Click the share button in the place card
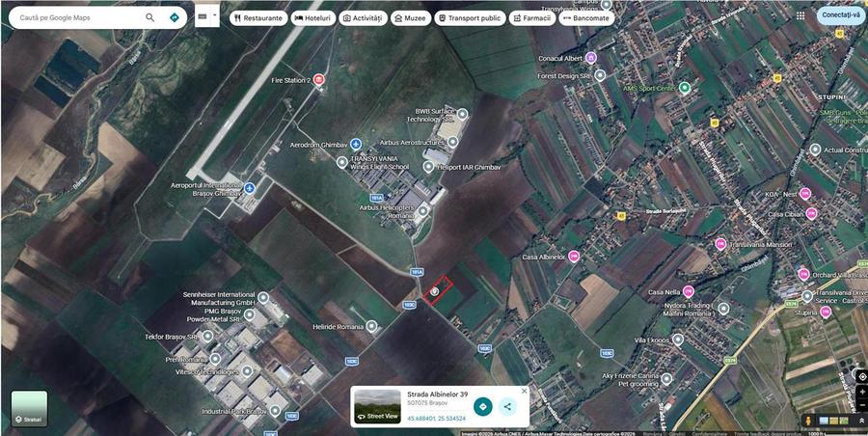The width and height of the screenshot is (868, 436). click(507, 407)
